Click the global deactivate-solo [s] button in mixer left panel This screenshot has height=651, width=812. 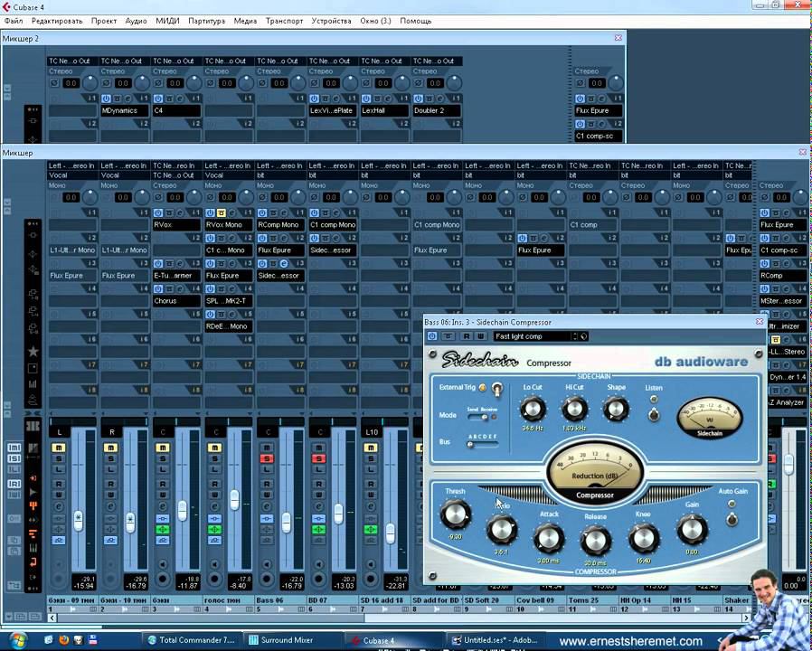(x=14, y=458)
